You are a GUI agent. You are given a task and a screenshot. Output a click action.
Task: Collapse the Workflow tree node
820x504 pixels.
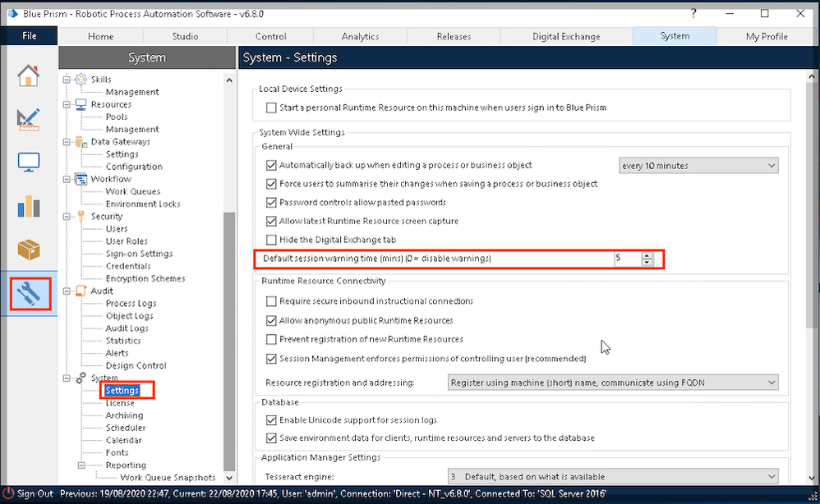(x=67, y=179)
